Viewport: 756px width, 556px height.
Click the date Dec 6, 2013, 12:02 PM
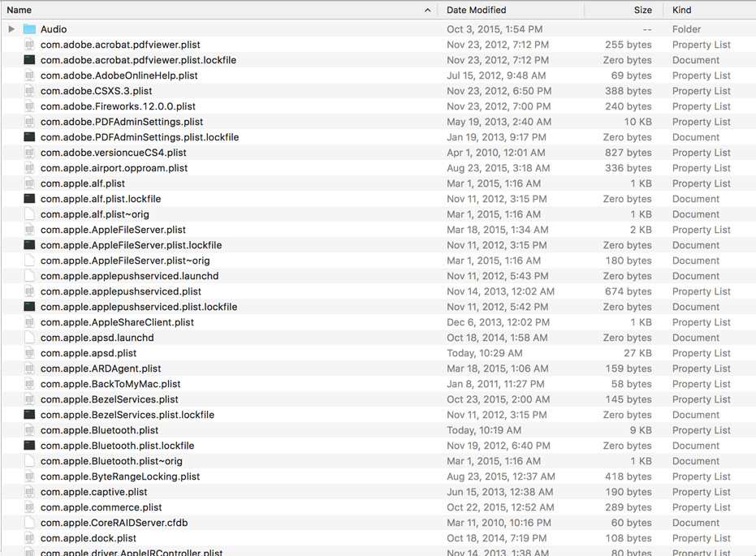(x=498, y=322)
